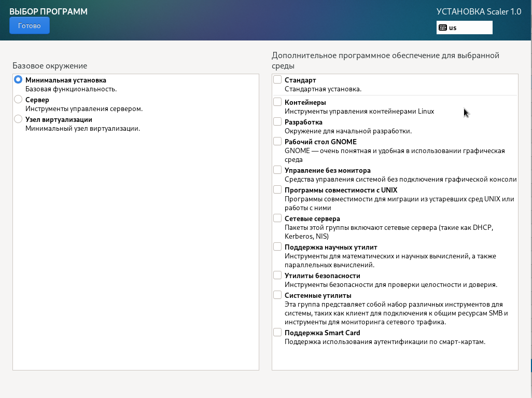Enable the Сетевые сервера group
The image size is (532, 398).
click(277, 218)
